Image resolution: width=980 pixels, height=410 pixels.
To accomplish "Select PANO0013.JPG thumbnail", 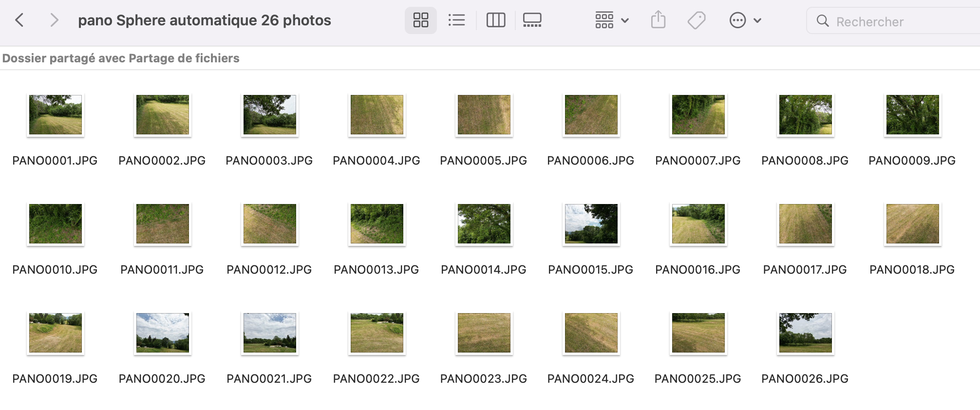I will coord(377,224).
